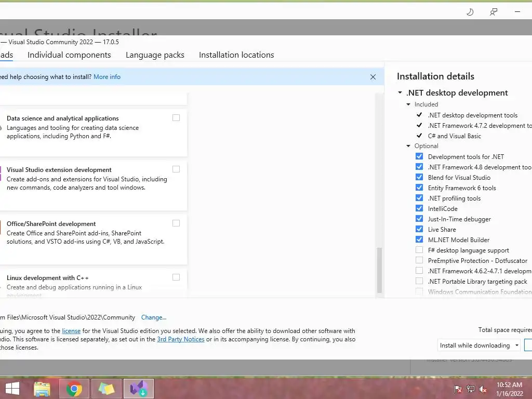Select the Workloads tab
The width and height of the screenshot is (532, 399).
(6, 55)
